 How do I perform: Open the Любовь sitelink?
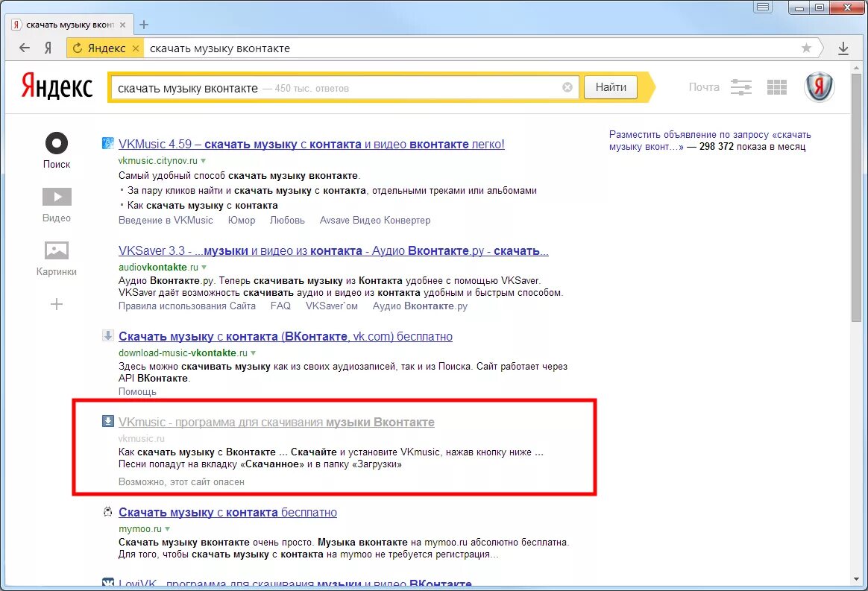[x=287, y=221]
